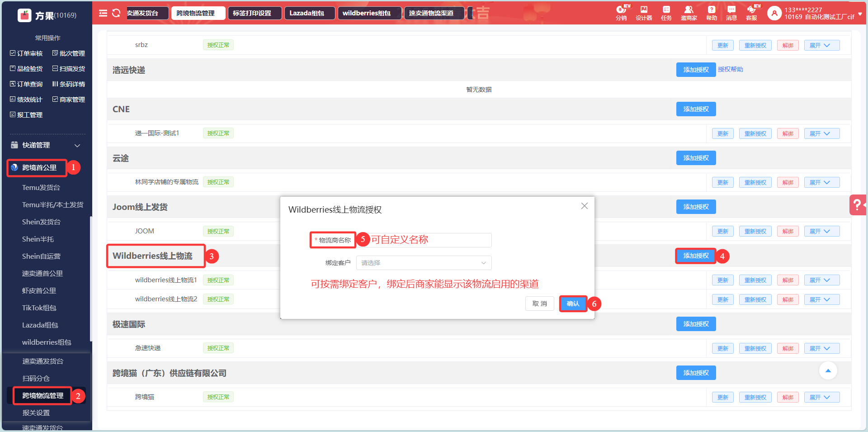Screen dimensions: 868x432
Task: Close the Wildberries authorization dialog
Action: tap(584, 206)
